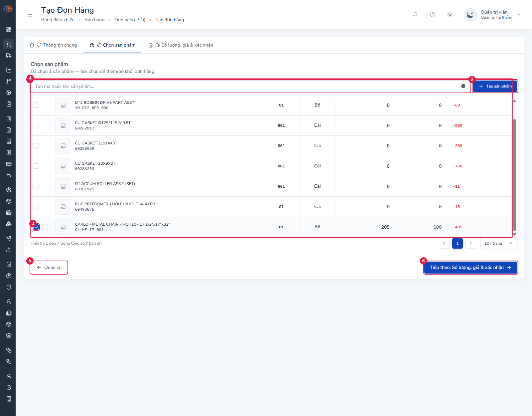
Task: Open the hamburger menu icon
Action: [x=30, y=15]
